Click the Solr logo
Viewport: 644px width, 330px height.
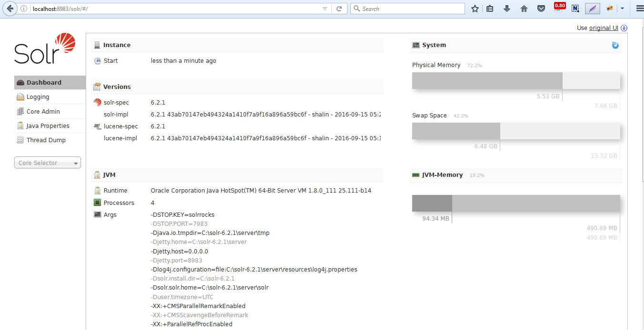click(44, 49)
